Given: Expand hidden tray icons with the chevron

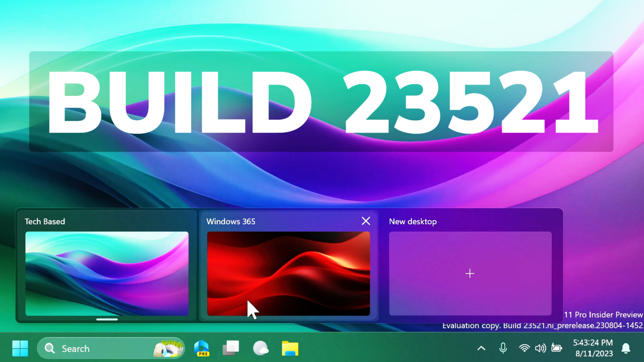Looking at the screenshot, I should coord(481,348).
